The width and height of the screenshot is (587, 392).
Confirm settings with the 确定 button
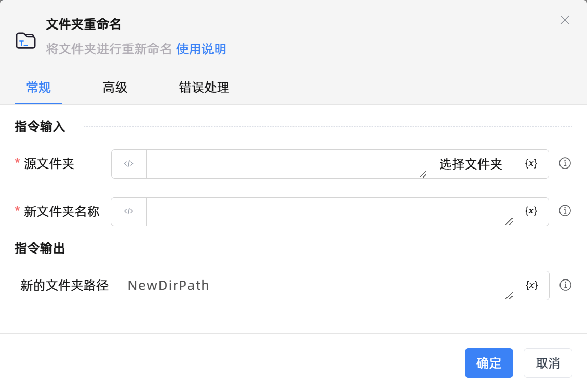pos(489,362)
